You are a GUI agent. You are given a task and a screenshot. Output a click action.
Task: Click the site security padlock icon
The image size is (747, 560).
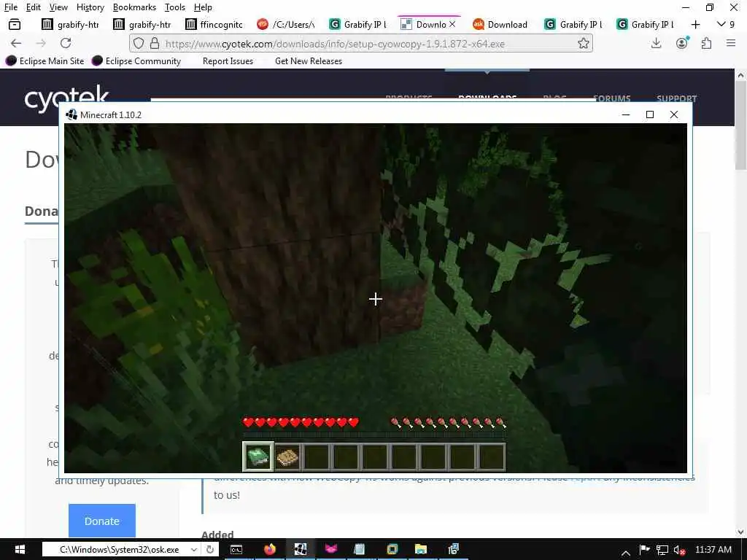click(x=155, y=43)
